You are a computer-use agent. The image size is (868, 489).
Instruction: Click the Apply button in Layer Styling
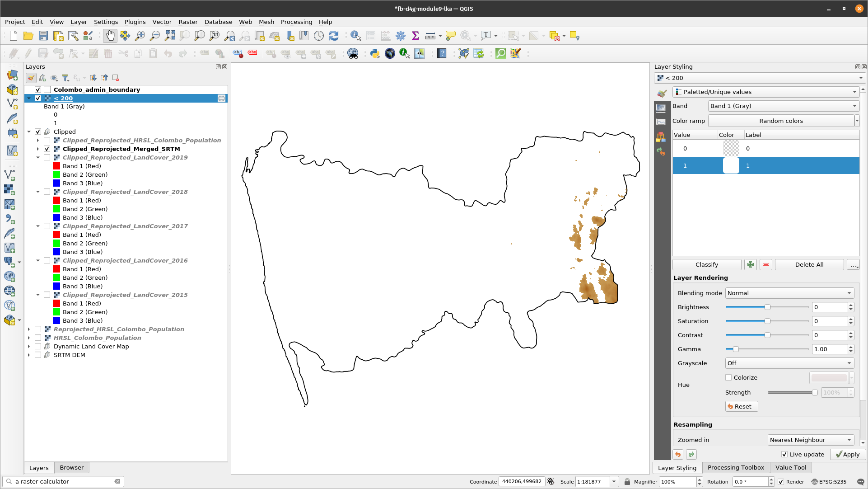[846, 454]
